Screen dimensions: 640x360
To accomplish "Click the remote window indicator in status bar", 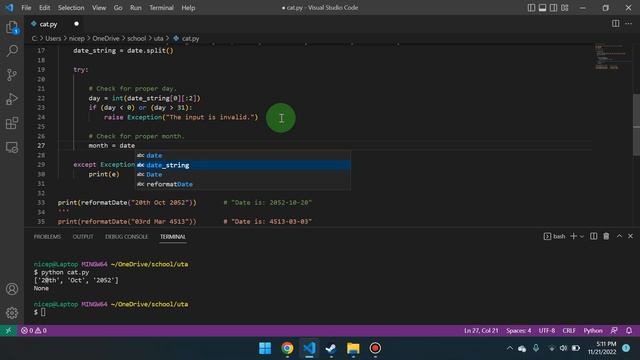I will [8, 331].
